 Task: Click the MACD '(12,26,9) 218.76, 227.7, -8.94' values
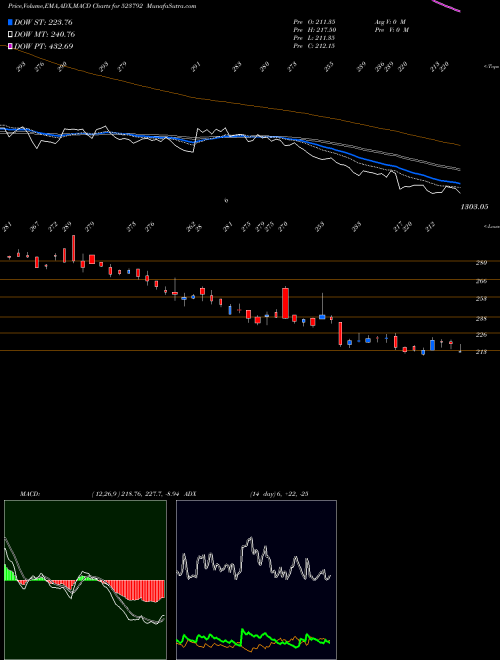tap(136, 494)
